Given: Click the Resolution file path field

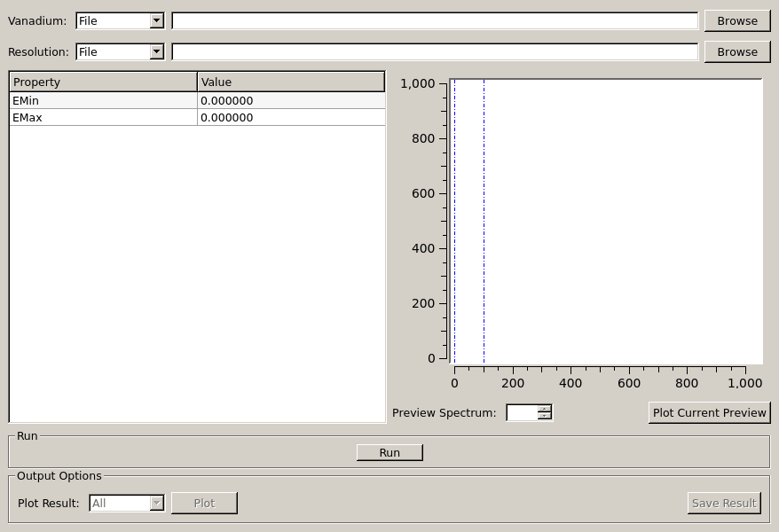Looking at the screenshot, I should (x=434, y=51).
